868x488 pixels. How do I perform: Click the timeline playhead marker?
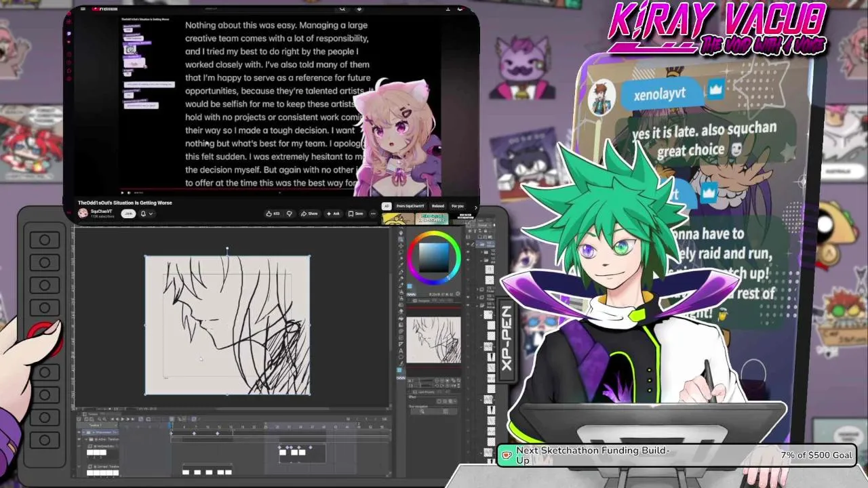pyautogui.click(x=171, y=425)
